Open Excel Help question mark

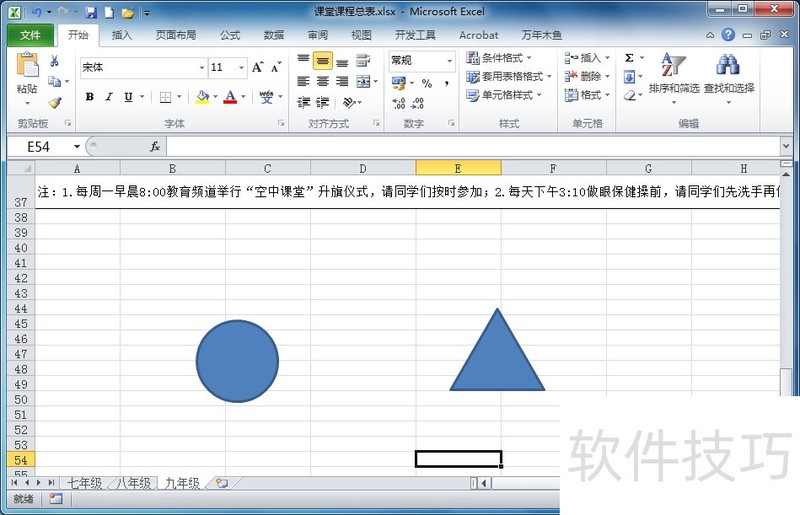[728, 35]
